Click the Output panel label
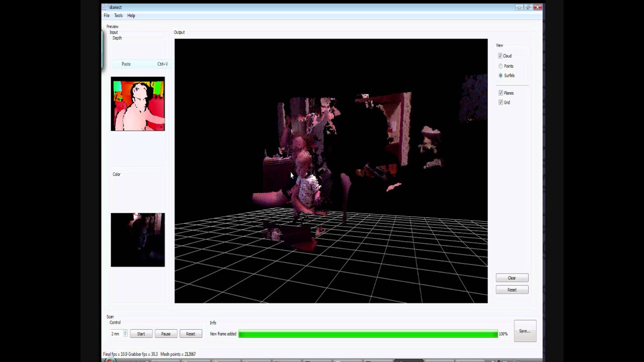Screen dimensions: 644x362 179,32
